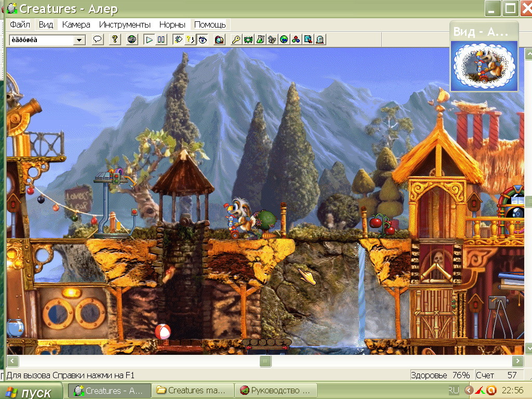This screenshot has width=532, height=399.
Task: Switch to Creatures - А... taskbar button
Action: [109, 391]
